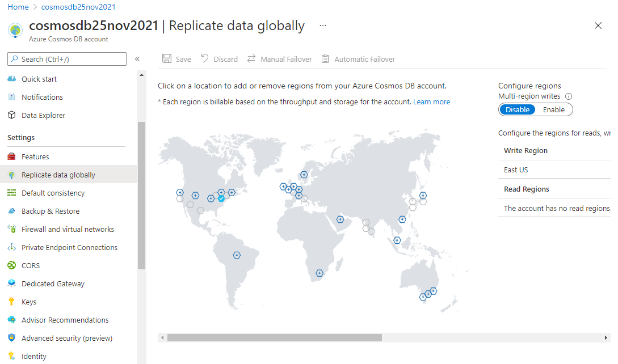
Task: Collapse the sidebar with the double chevron
Action: (x=137, y=59)
